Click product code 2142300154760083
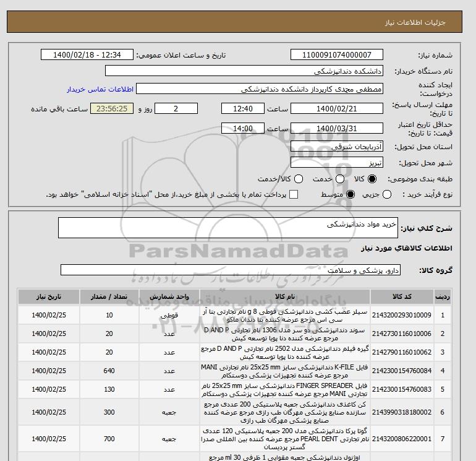The image size is (476, 461). (x=402, y=389)
